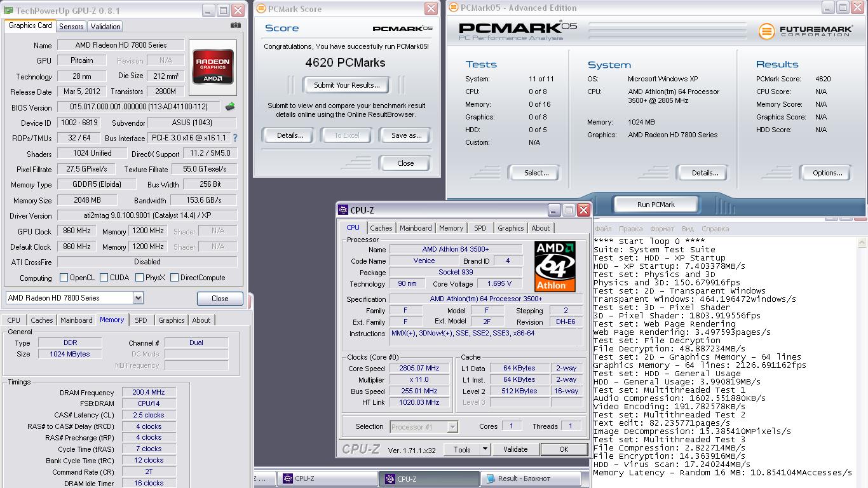Click the active CPU-Z taskbar button

pyautogui.click(x=428, y=478)
